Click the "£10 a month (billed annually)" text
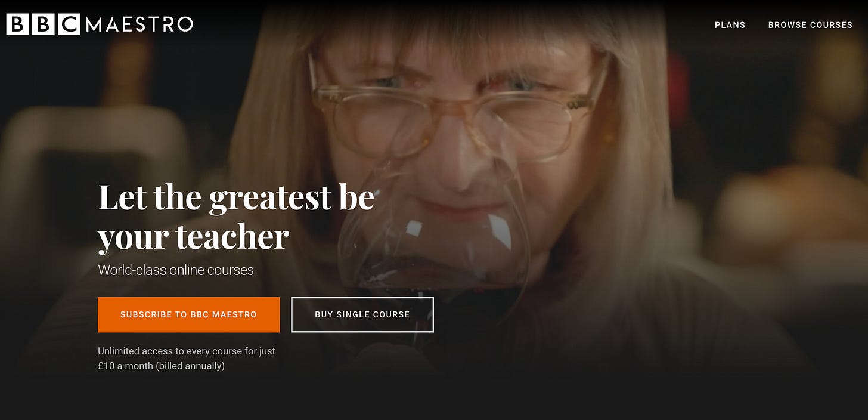 162,366
